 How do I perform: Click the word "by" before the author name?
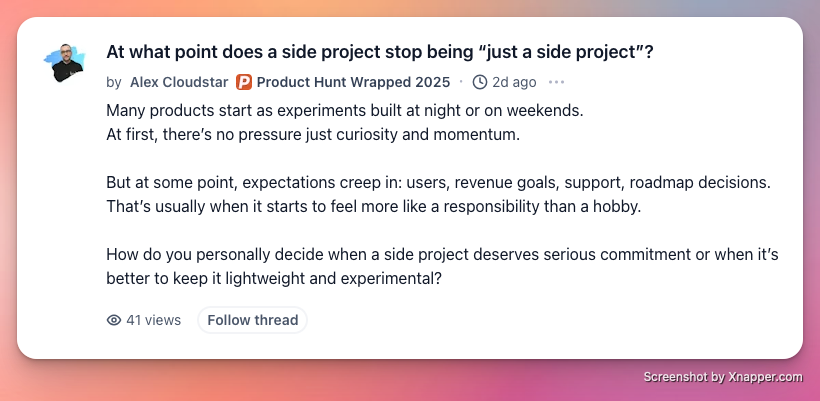[x=113, y=82]
